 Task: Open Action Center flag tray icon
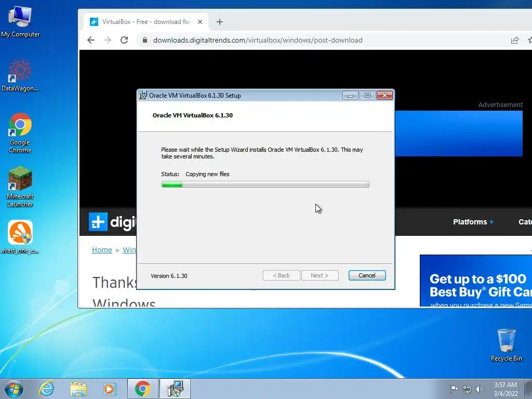pyautogui.click(x=454, y=389)
